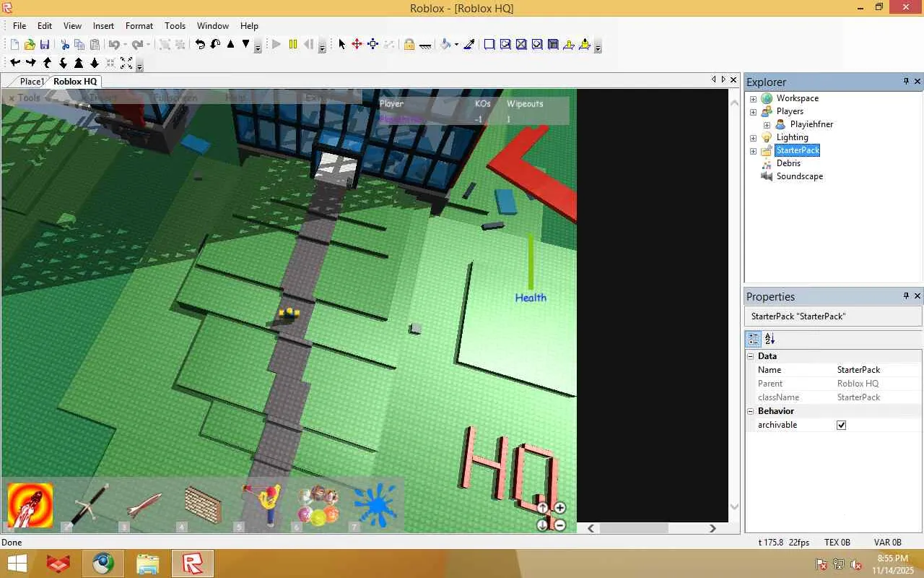Screen dimensions: 924x578
Task: Switch to the Place1 tab
Action: point(32,82)
